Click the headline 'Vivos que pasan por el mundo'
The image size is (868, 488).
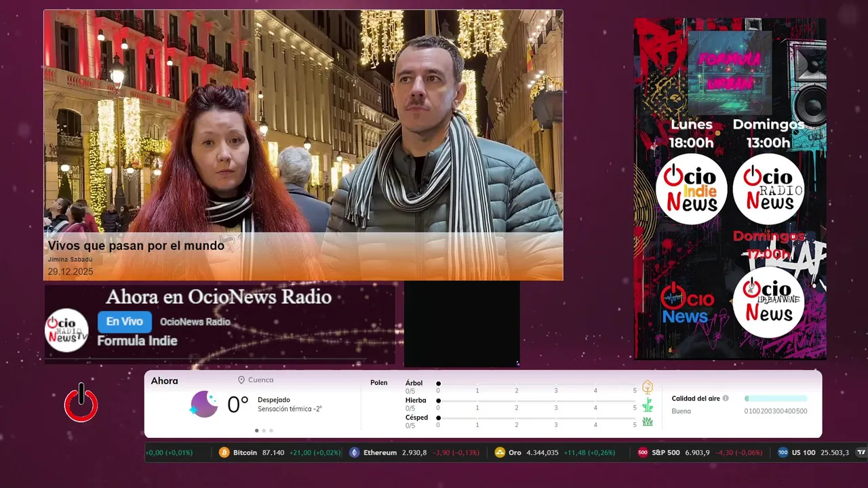pyautogui.click(x=136, y=246)
